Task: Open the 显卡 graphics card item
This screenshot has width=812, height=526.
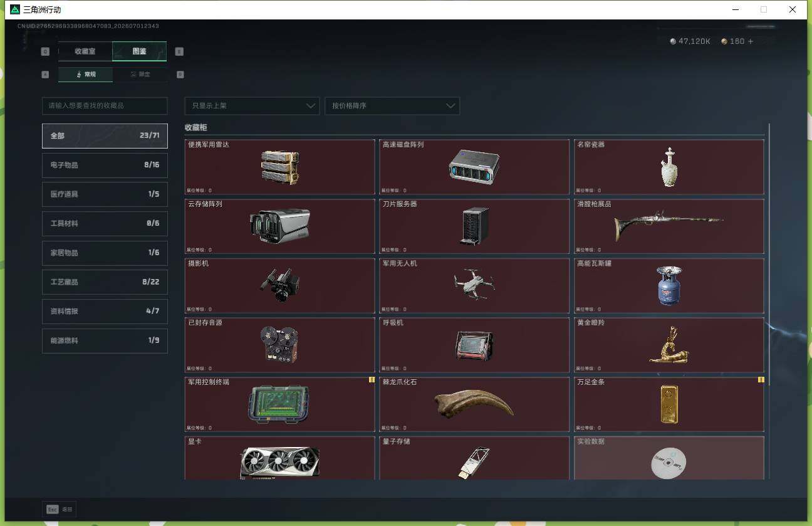Action: (280, 458)
